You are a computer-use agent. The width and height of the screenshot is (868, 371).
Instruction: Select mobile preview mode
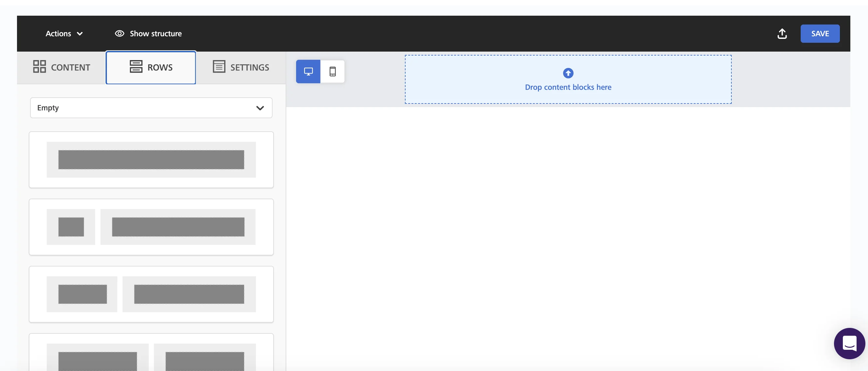[x=333, y=72]
